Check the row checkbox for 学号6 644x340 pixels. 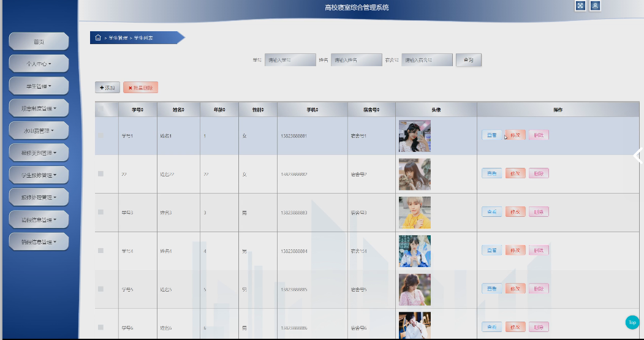[x=100, y=327]
